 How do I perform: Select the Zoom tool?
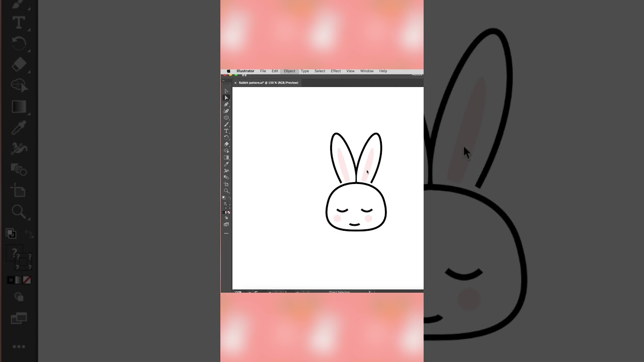click(226, 191)
